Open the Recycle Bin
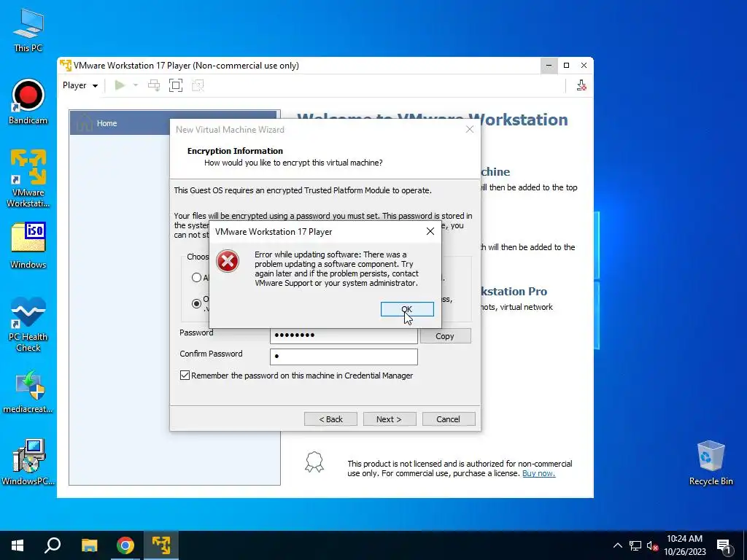The height and width of the screenshot is (560, 747). (x=711, y=463)
